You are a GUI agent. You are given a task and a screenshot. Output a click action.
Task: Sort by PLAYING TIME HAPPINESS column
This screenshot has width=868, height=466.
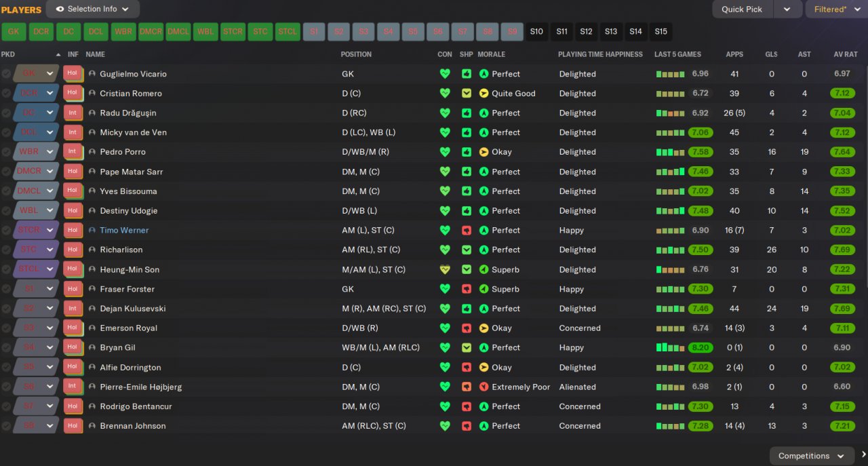600,54
